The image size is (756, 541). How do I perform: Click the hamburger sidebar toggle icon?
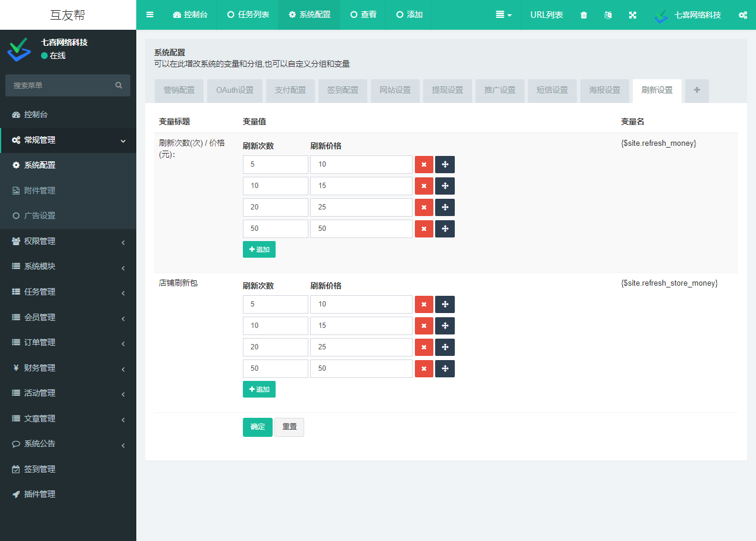[x=149, y=15]
